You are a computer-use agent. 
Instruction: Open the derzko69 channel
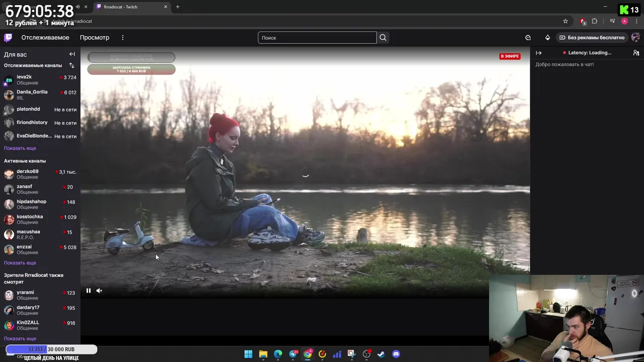coord(40,174)
